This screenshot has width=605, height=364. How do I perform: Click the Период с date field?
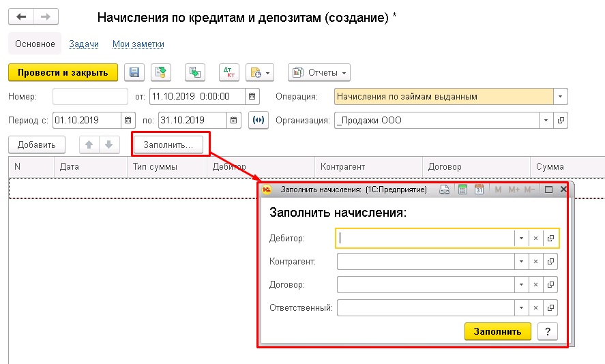coord(87,120)
